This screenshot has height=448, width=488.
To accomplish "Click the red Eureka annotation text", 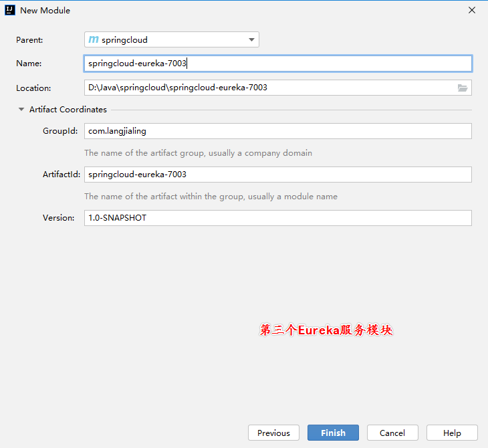I will point(326,330).
